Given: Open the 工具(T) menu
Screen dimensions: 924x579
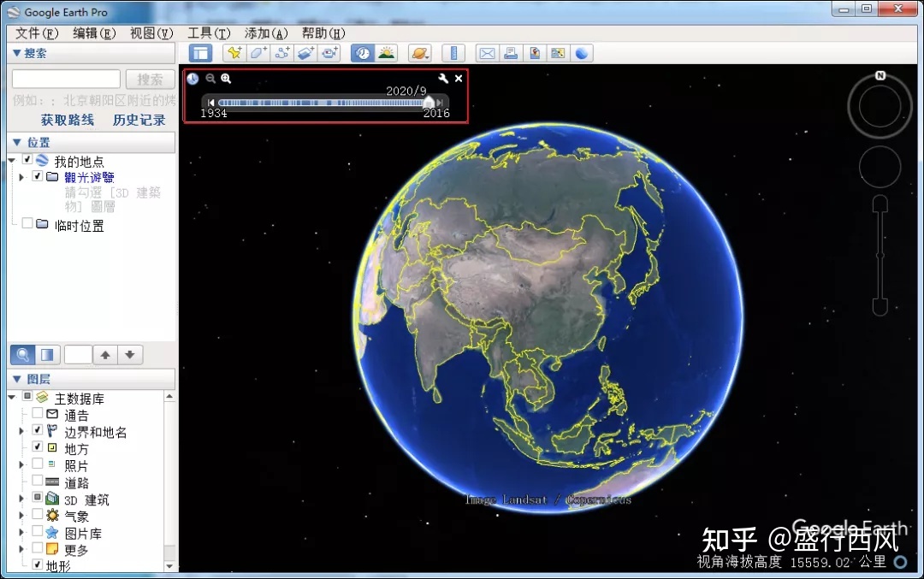Looking at the screenshot, I should tap(210, 33).
